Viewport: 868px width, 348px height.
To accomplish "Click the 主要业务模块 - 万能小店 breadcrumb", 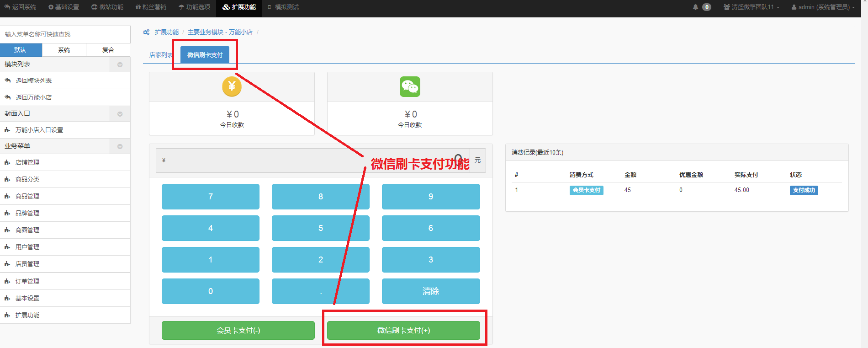I will point(220,32).
